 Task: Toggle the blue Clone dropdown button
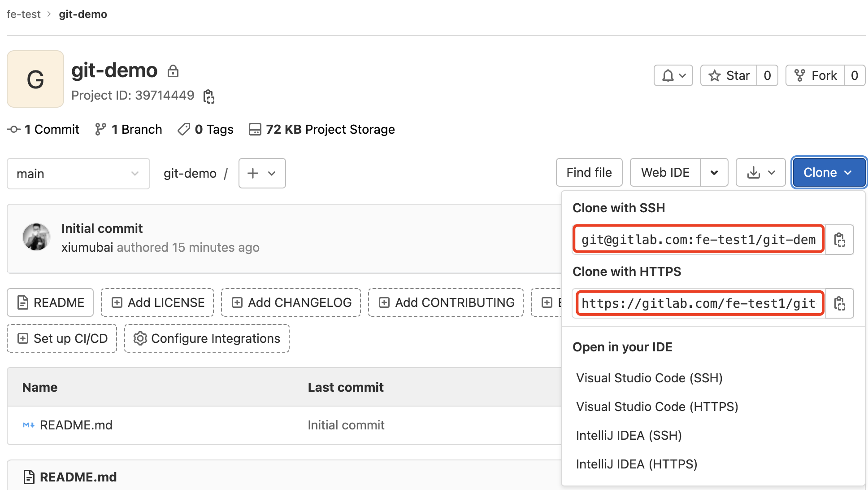click(x=828, y=172)
